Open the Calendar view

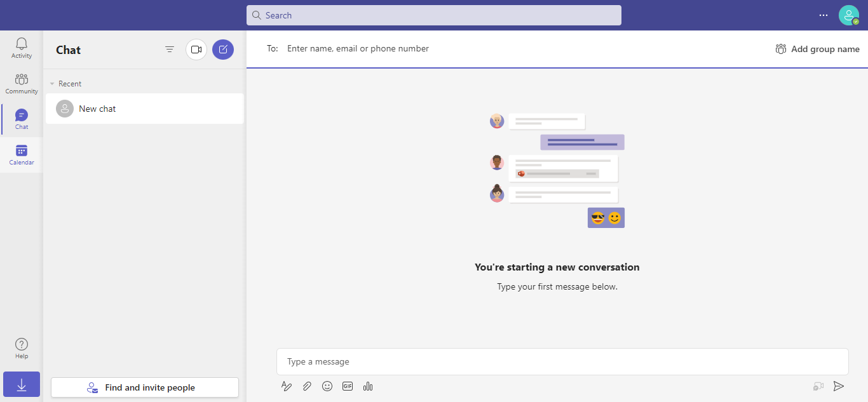(x=22, y=155)
